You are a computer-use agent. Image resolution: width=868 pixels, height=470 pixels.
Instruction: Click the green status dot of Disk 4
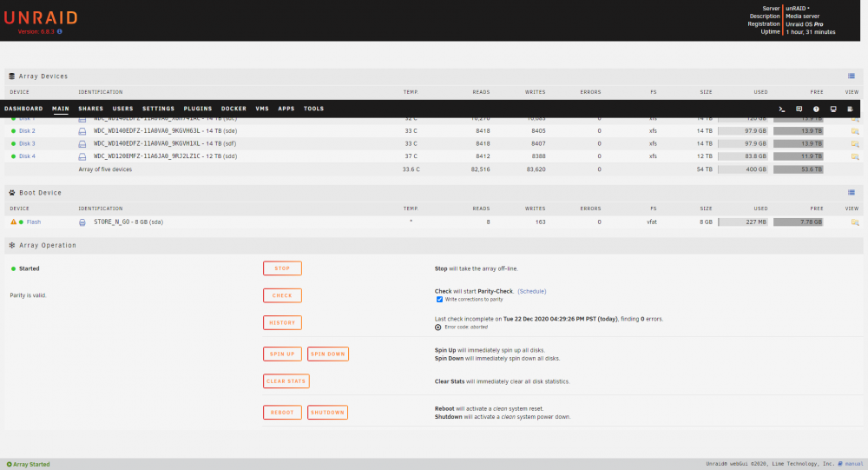pyautogui.click(x=13, y=156)
